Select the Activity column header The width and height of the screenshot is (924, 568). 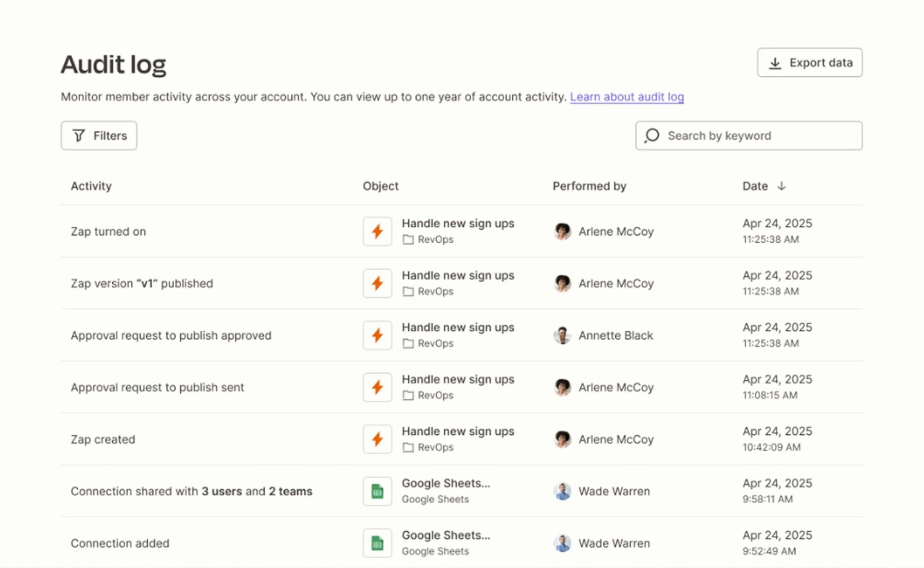tap(91, 186)
